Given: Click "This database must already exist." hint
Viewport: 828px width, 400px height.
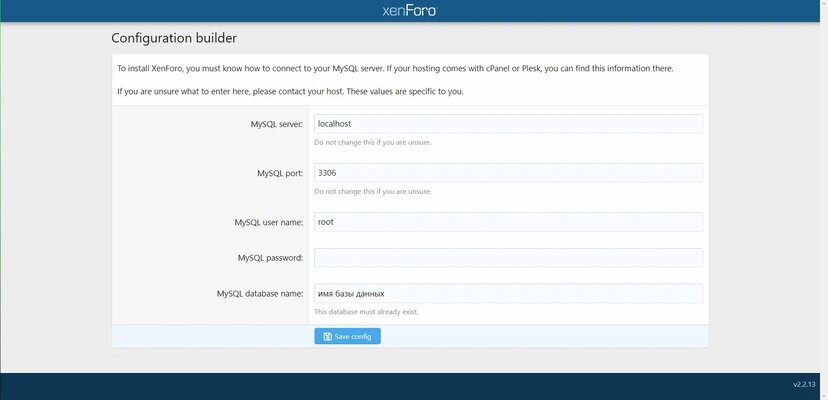Looking at the screenshot, I should [x=366, y=312].
